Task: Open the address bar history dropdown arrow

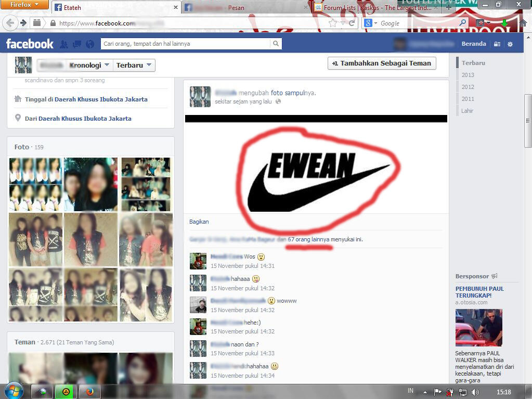Action: point(343,23)
